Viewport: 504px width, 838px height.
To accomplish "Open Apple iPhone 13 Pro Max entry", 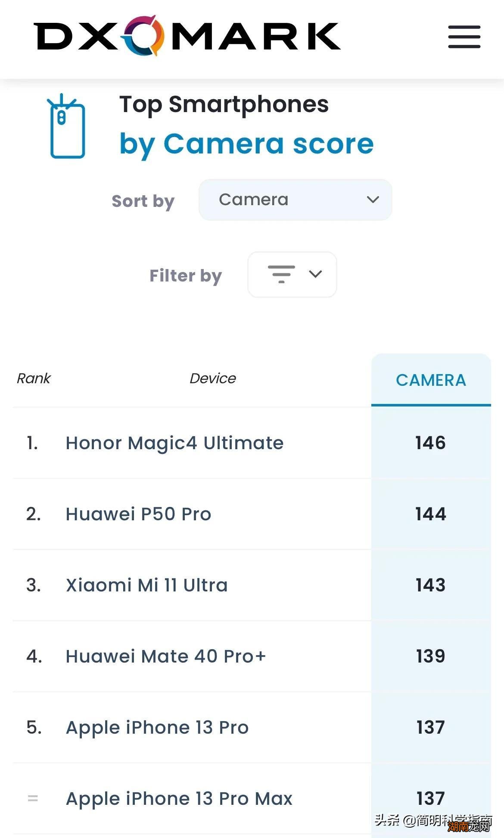I will 179,798.
